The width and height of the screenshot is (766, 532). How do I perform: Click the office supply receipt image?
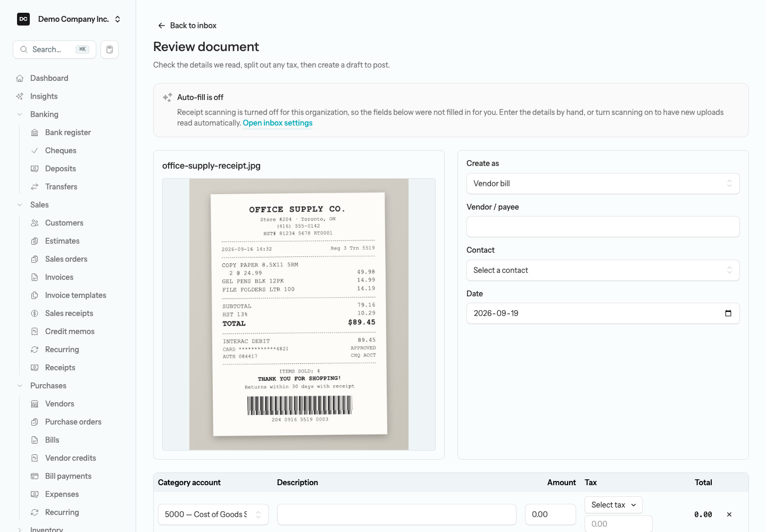point(299,314)
